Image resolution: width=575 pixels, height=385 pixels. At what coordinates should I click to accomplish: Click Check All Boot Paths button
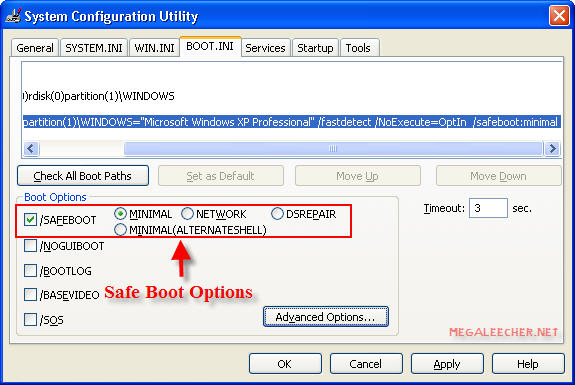(83, 176)
